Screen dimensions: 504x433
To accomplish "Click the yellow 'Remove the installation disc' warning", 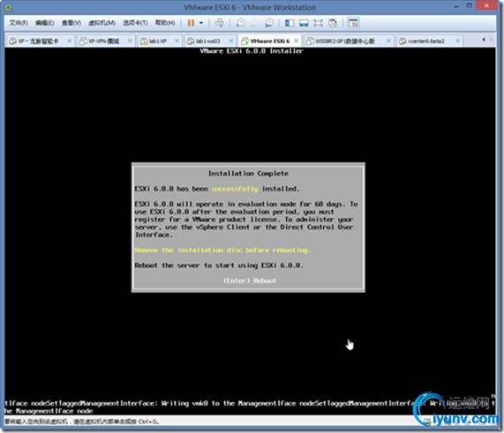I will pyautogui.click(x=222, y=250).
